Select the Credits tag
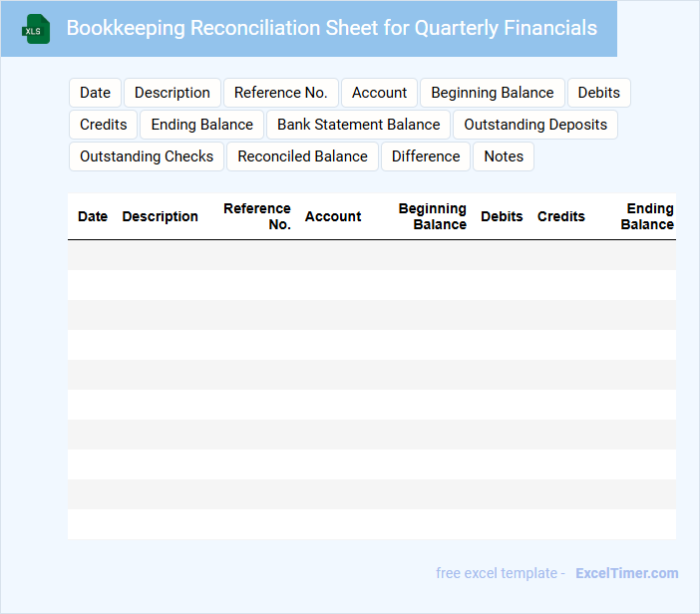The width and height of the screenshot is (700, 614). [104, 125]
